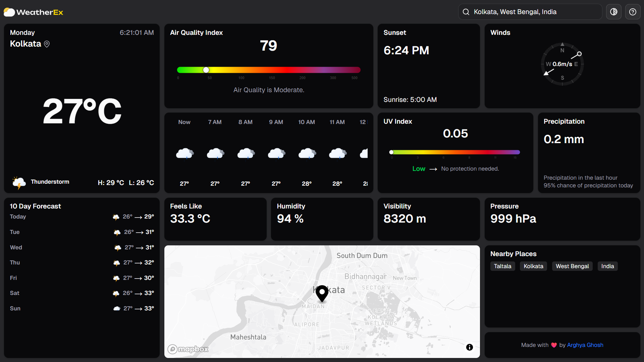Click the 8320 m visibility value
Screen dimensions: 644x362
405,219
